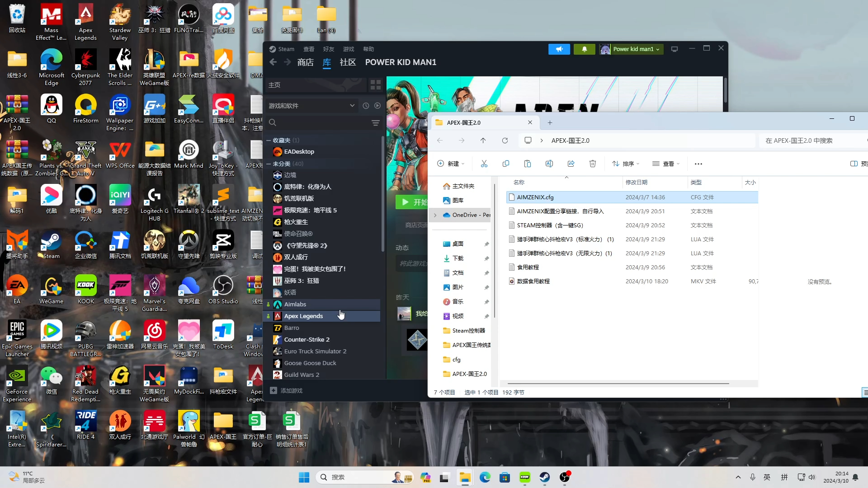Refresh the Explorer folder view
Screen dimensions: 868x488
tap(505, 141)
